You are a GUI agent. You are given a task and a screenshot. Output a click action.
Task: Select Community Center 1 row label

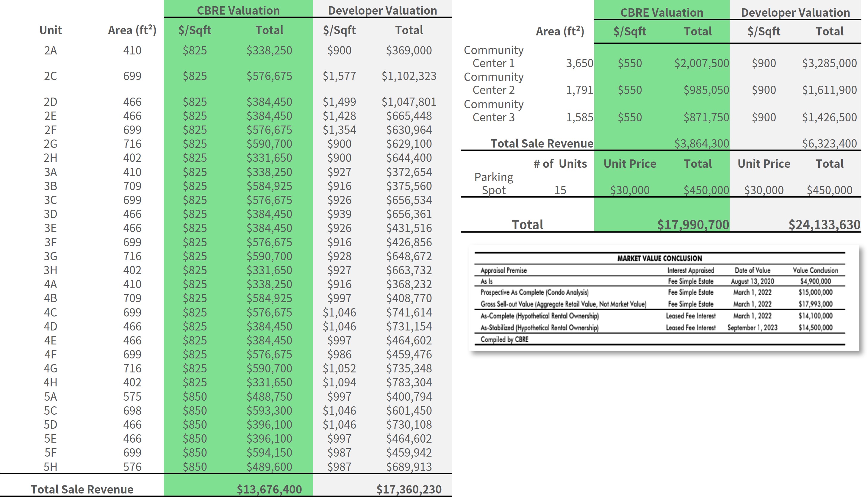pyautogui.click(x=493, y=57)
